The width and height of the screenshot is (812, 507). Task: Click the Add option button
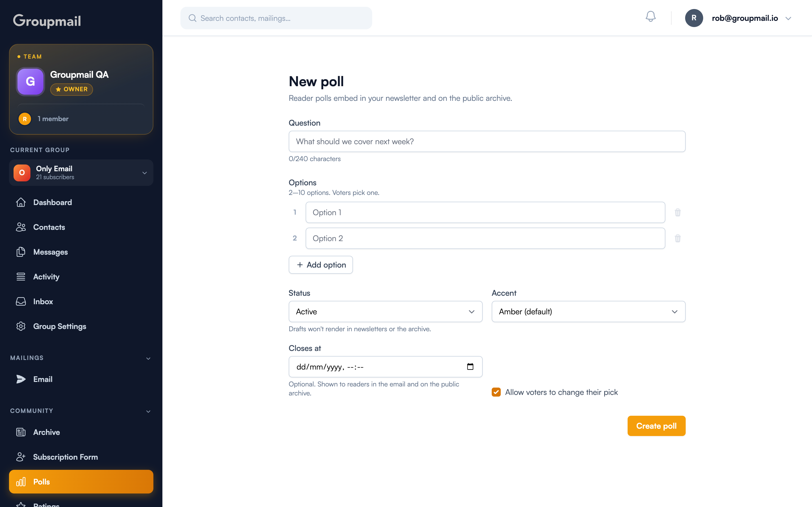(321, 265)
